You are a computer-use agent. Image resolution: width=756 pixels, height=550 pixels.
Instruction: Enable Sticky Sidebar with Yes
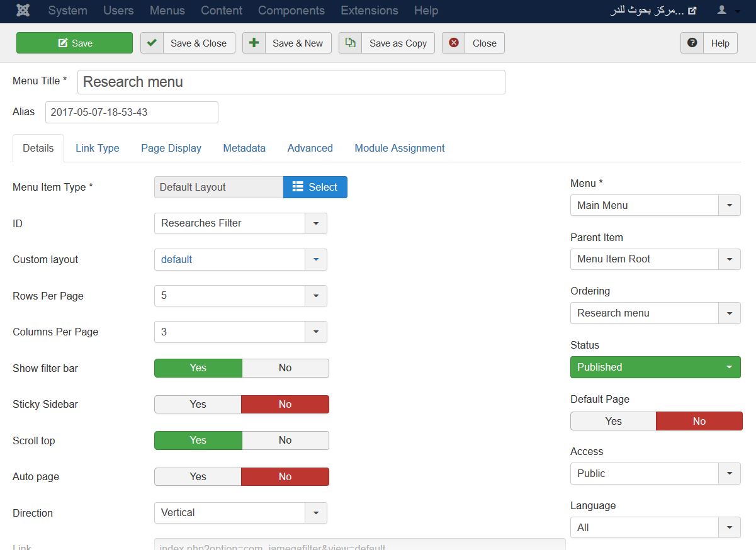pos(198,405)
